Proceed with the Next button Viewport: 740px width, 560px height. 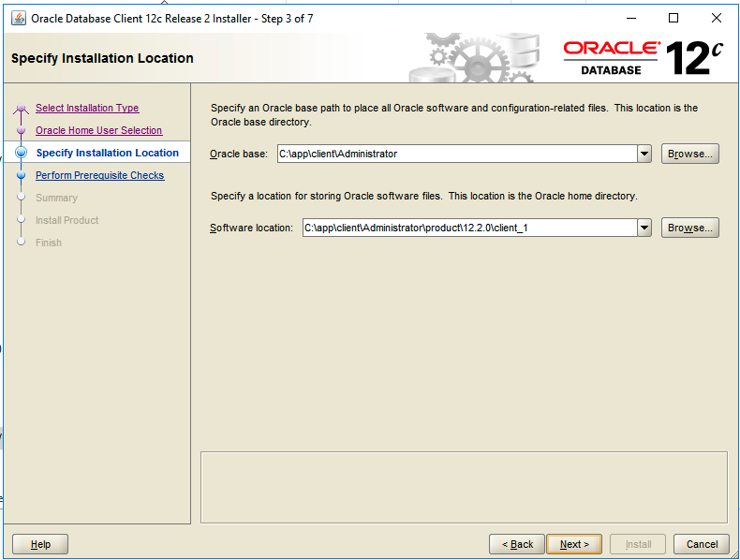pos(574,544)
